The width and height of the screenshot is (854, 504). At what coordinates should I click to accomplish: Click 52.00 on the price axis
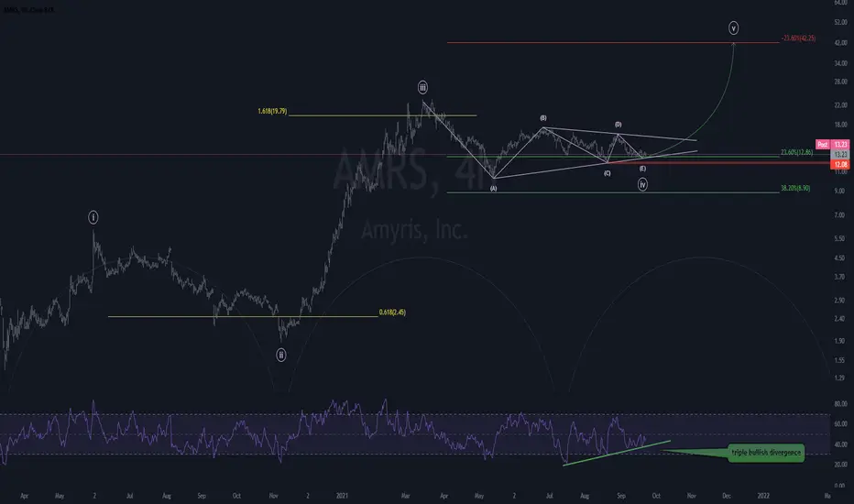[840, 22]
